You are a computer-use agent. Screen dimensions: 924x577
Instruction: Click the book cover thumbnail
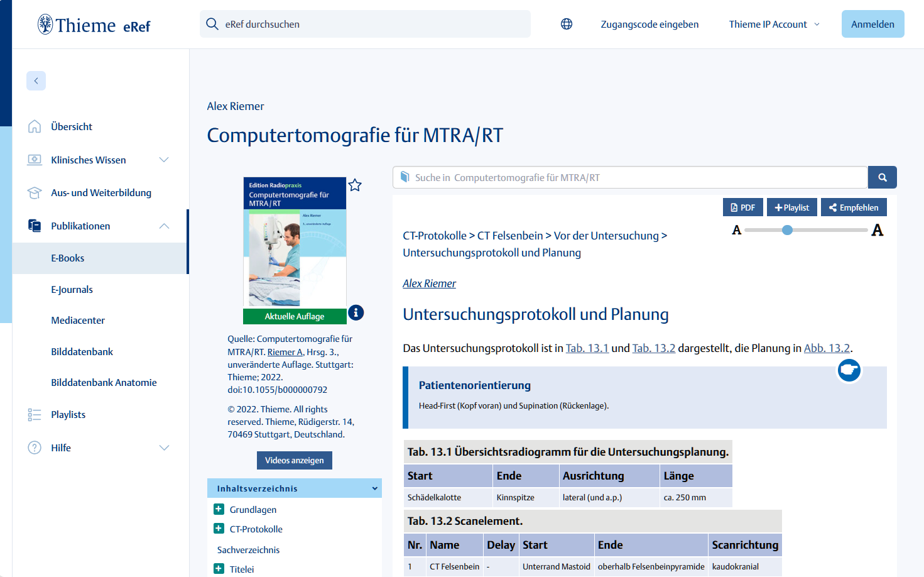coord(295,242)
